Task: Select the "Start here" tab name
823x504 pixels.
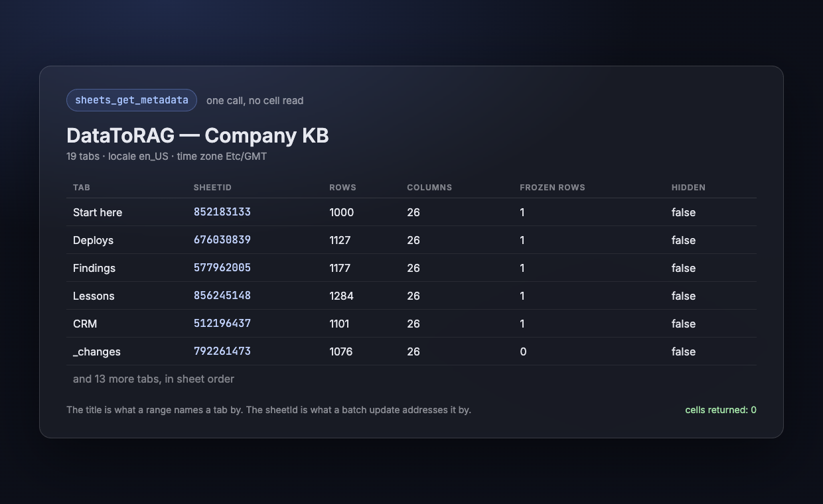Action: coord(98,212)
